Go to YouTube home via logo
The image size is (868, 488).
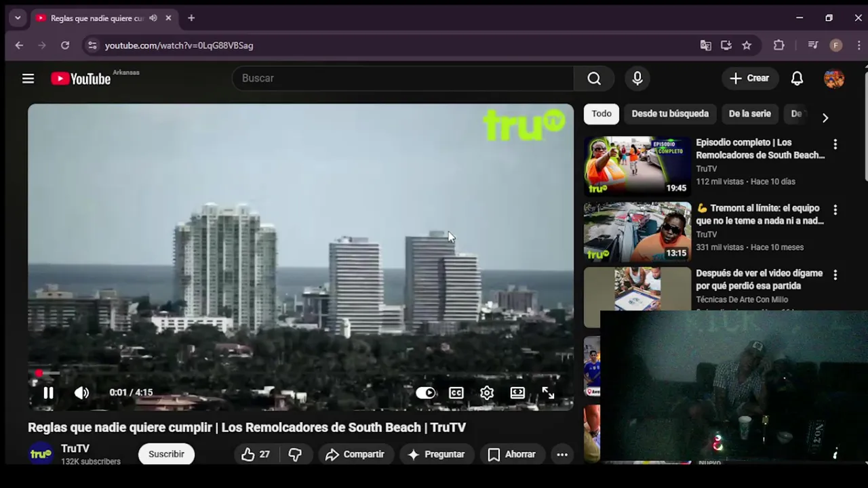[x=81, y=79]
